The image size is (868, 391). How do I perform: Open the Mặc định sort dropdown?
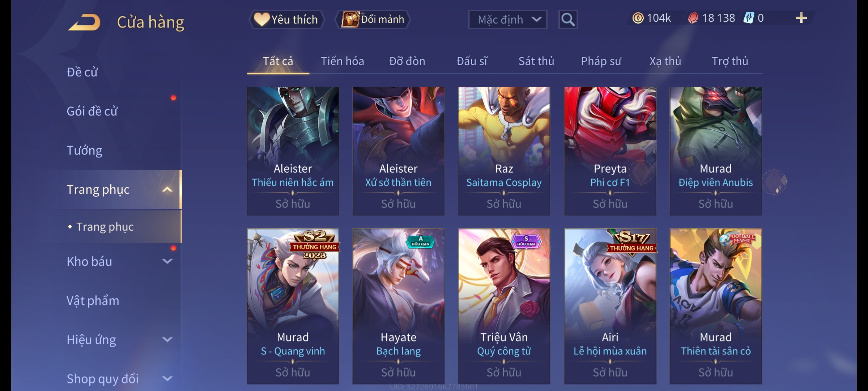click(x=507, y=20)
